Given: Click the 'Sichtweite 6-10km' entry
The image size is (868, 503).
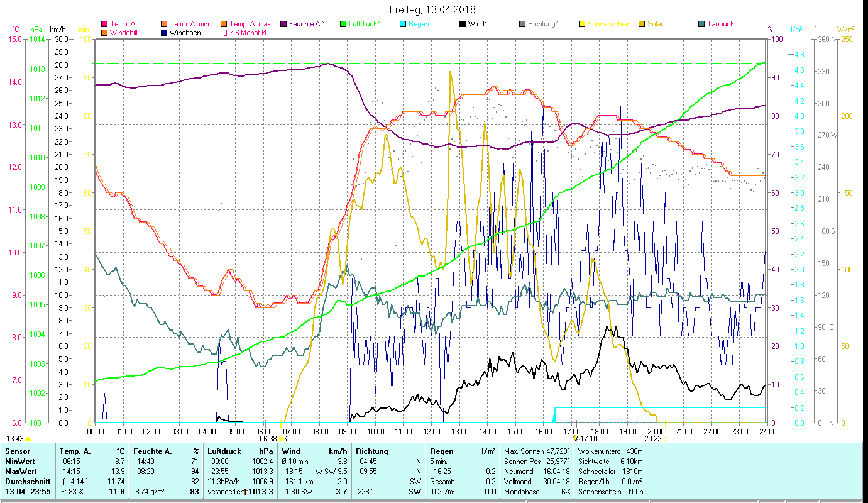Looking at the screenshot, I should pyautogui.click(x=610, y=462).
